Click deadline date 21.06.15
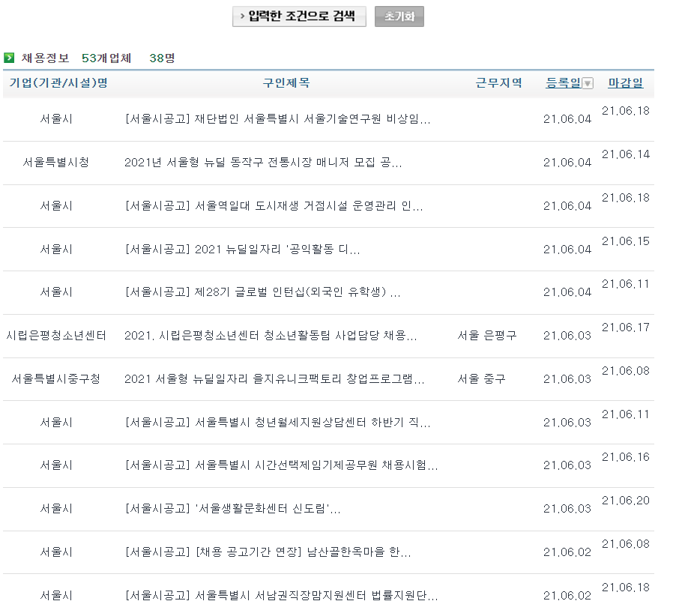Viewport: 676px width, 616px height. point(626,241)
